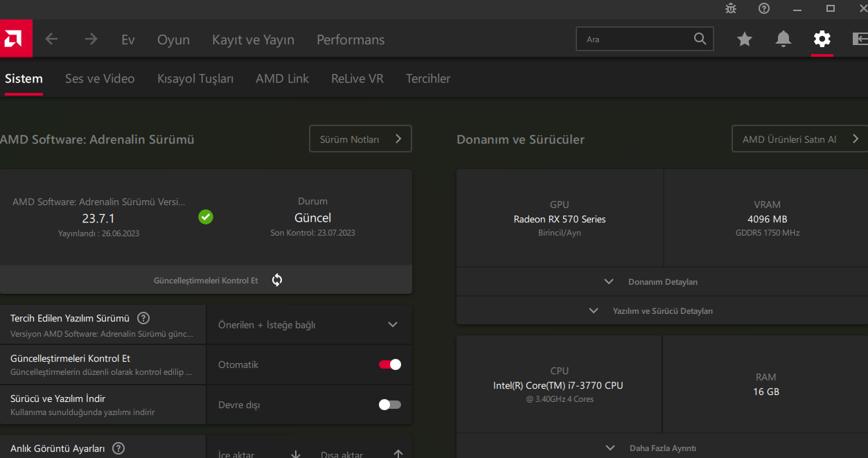The image size is (868, 458).
Task: Open the notifications bell icon
Action: click(783, 39)
